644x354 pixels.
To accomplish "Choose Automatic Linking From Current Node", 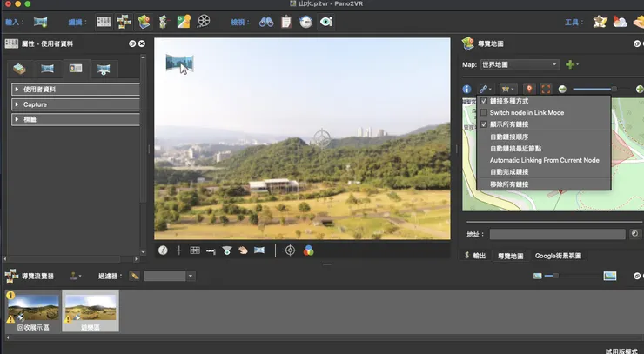I will point(544,160).
